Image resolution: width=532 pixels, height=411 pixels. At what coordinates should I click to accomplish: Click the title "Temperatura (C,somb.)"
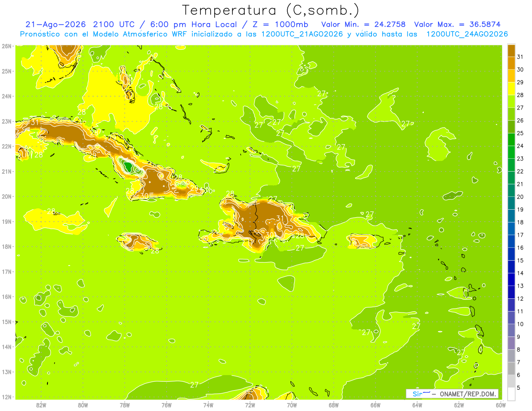click(270, 11)
